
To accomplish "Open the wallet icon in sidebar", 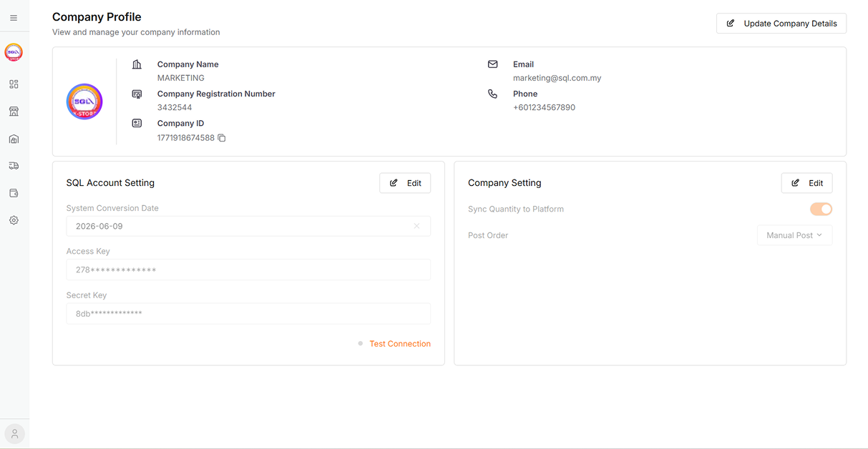I will click(14, 193).
